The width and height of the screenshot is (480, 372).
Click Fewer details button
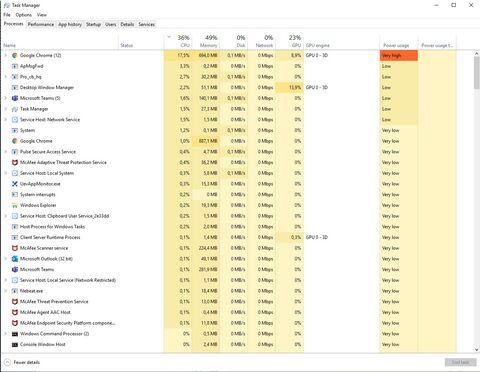pos(22,362)
